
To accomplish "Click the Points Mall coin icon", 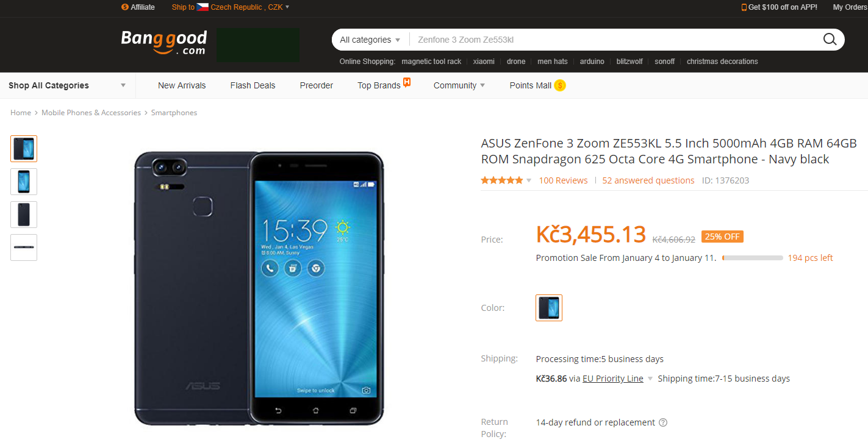I will tap(560, 85).
